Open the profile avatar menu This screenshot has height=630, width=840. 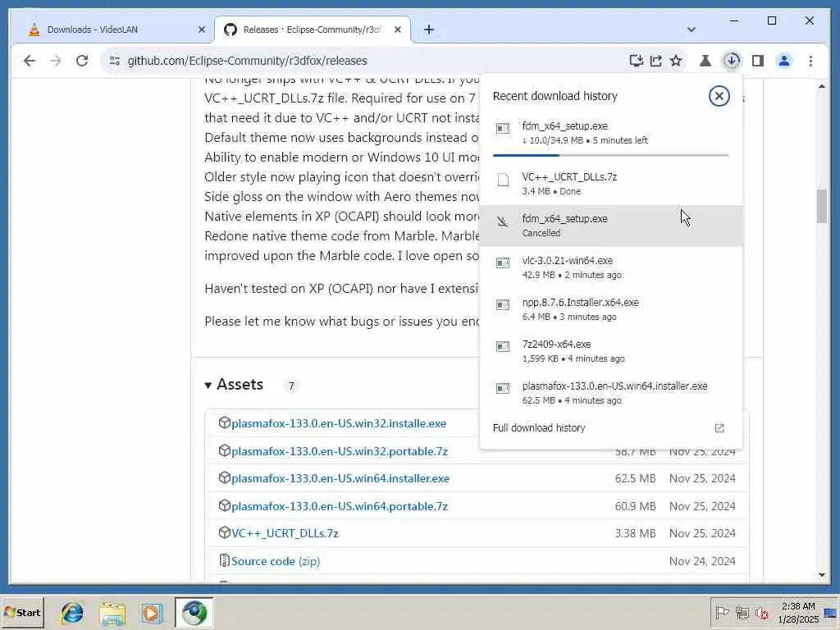pyautogui.click(x=783, y=61)
